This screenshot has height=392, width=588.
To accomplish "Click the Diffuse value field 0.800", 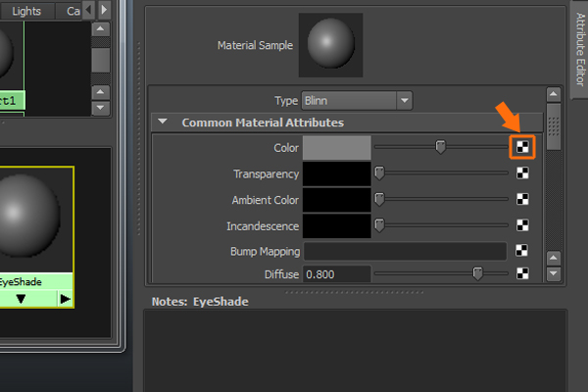I will pyautogui.click(x=337, y=274).
